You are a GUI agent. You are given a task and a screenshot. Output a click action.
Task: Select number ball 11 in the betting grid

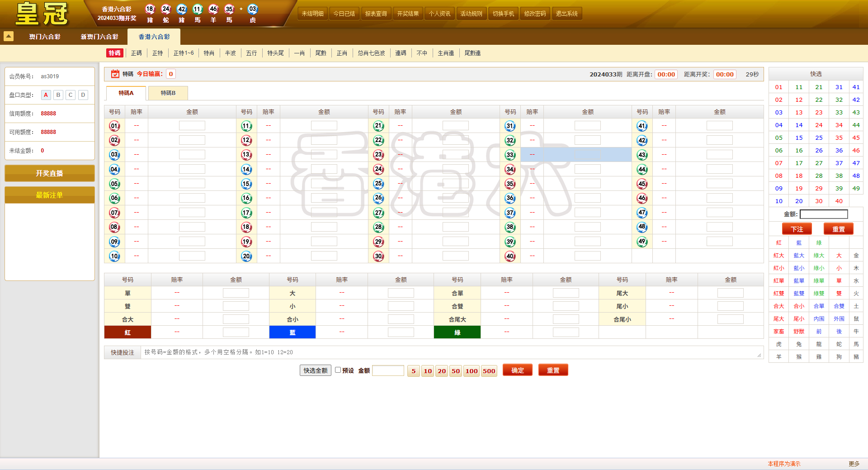coord(246,126)
